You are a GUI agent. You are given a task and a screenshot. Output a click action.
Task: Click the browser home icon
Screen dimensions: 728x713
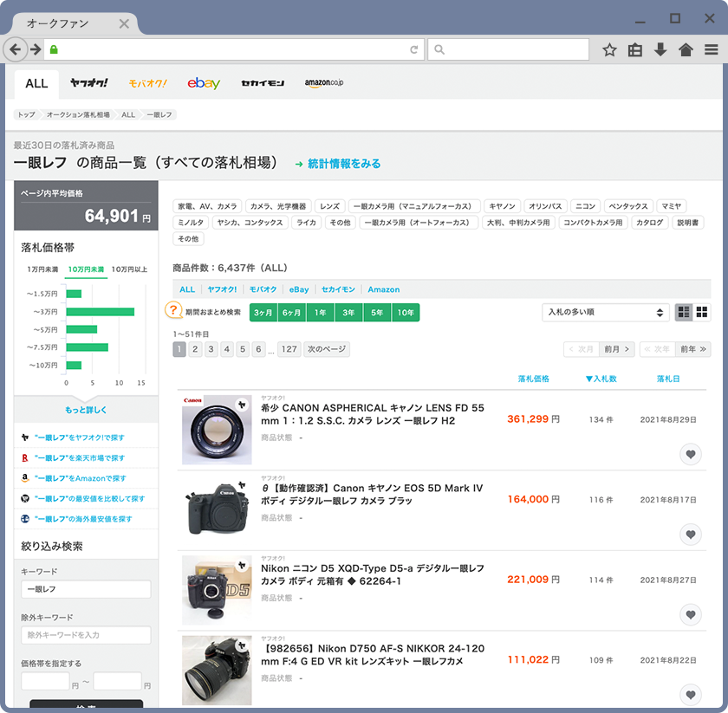pos(686,50)
